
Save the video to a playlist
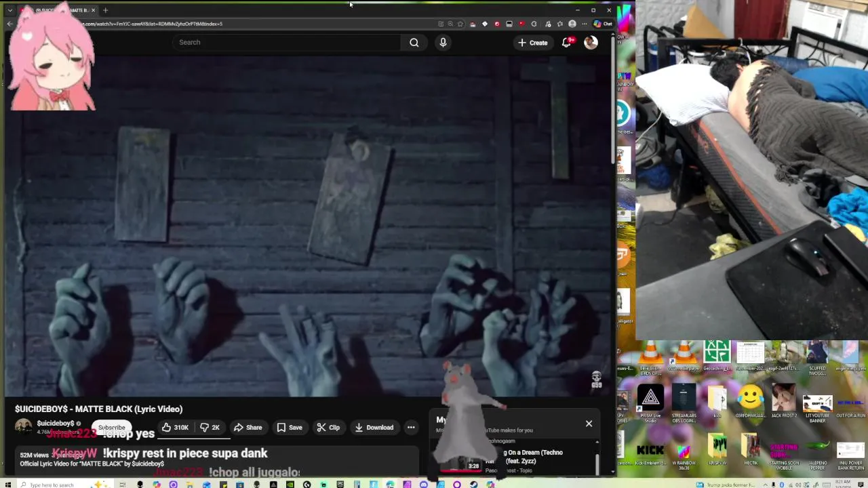point(290,428)
